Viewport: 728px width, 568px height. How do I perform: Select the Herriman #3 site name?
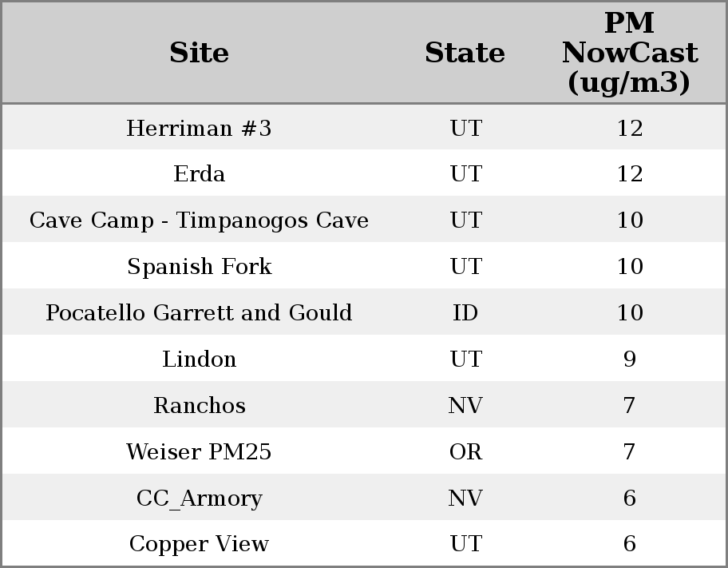pyautogui.click(x=200, y=128)
